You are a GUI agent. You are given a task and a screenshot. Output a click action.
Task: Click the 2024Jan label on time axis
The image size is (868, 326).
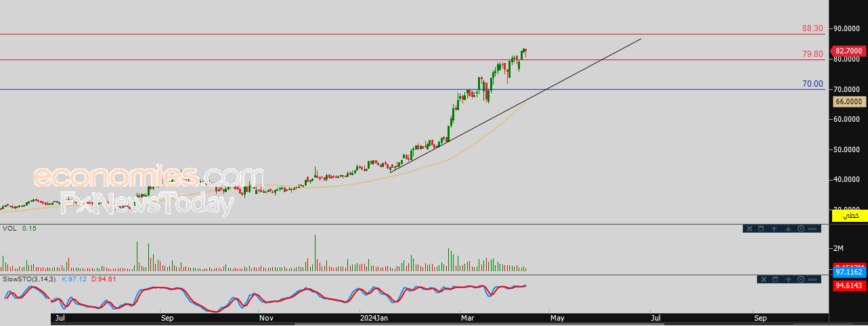tap(374, 317)
